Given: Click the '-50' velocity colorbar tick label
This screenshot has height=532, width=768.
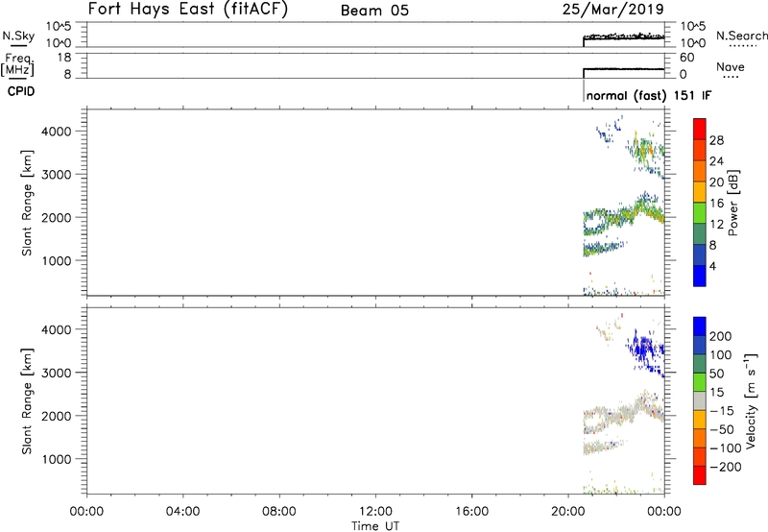Looking at the screenshot, I should [x=722, y=429].
